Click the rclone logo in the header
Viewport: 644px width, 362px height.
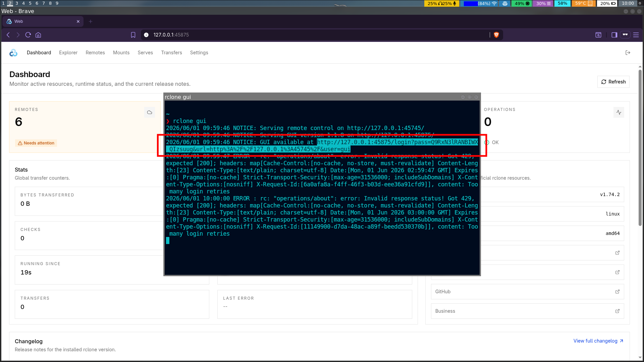[13, 53]
